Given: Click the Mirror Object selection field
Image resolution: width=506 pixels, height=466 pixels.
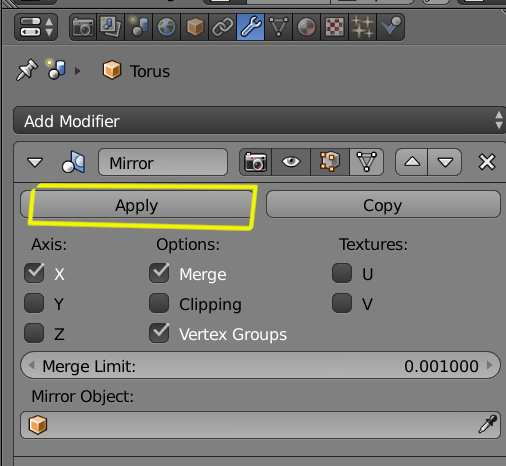Looking at the screenshot, I should tap(260, 425).
